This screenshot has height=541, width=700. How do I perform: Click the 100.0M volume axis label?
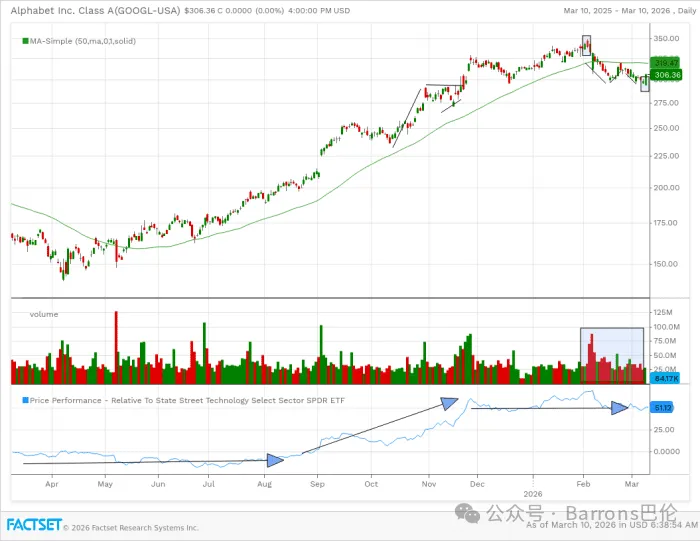click(x=667, y=327)
